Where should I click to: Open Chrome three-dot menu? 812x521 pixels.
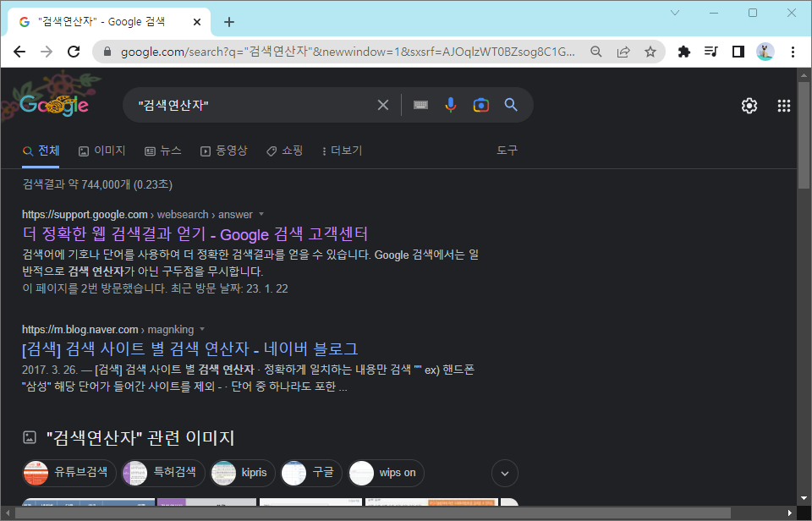point(793,52)
